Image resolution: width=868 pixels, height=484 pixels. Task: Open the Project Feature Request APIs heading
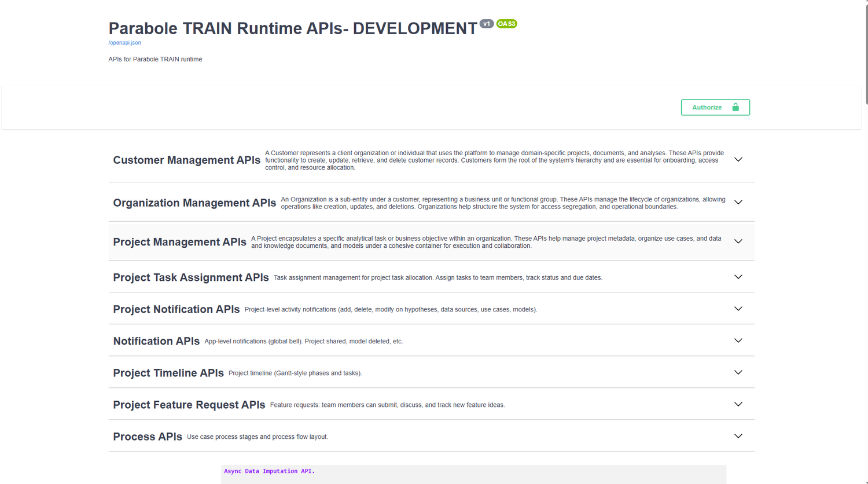click(x=189, y=405)
